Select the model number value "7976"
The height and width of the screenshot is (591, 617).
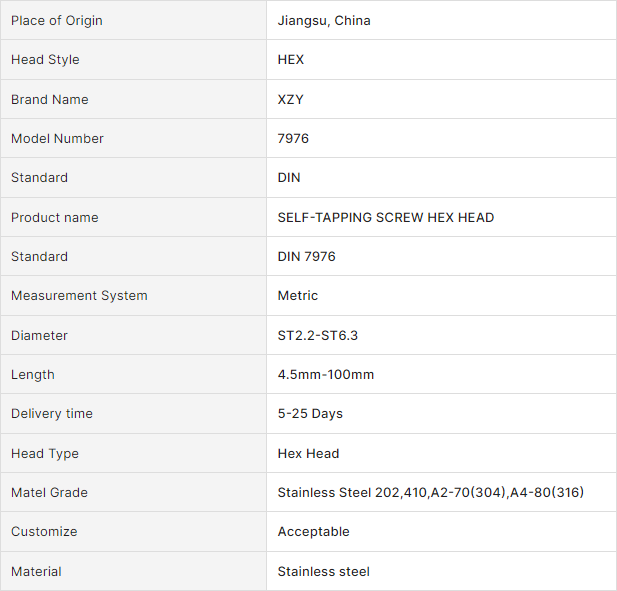(x=293, y=139)
